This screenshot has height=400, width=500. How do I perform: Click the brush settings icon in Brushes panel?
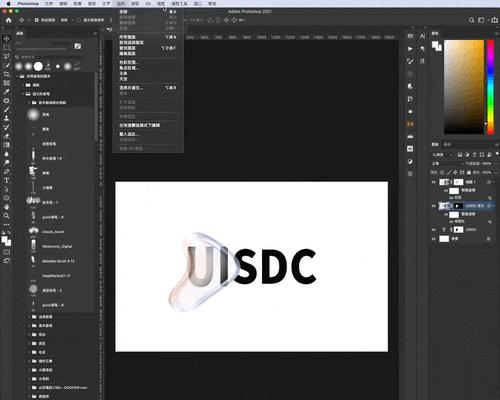(x=78, y=46)
